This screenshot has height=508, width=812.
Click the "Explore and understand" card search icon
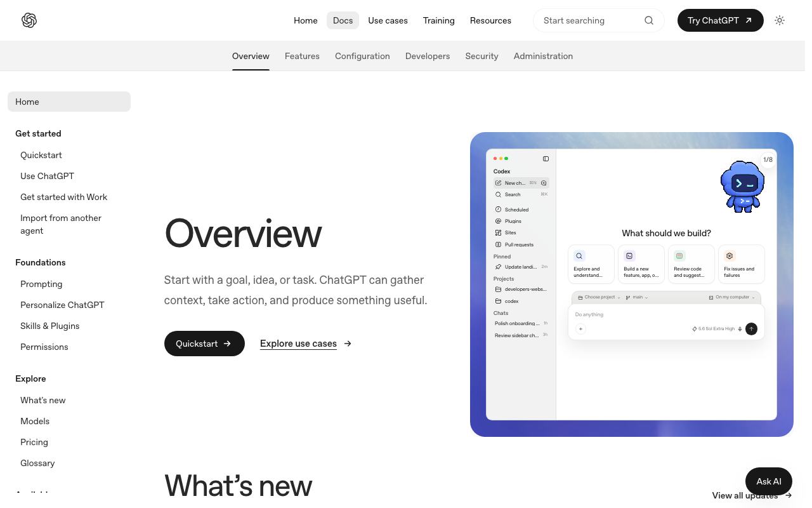point(579,256)
